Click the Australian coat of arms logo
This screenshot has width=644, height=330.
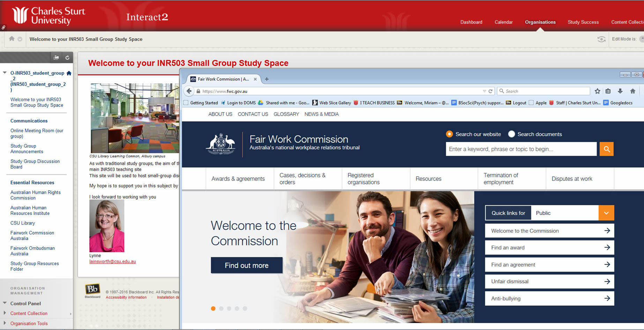coord(221,144)
